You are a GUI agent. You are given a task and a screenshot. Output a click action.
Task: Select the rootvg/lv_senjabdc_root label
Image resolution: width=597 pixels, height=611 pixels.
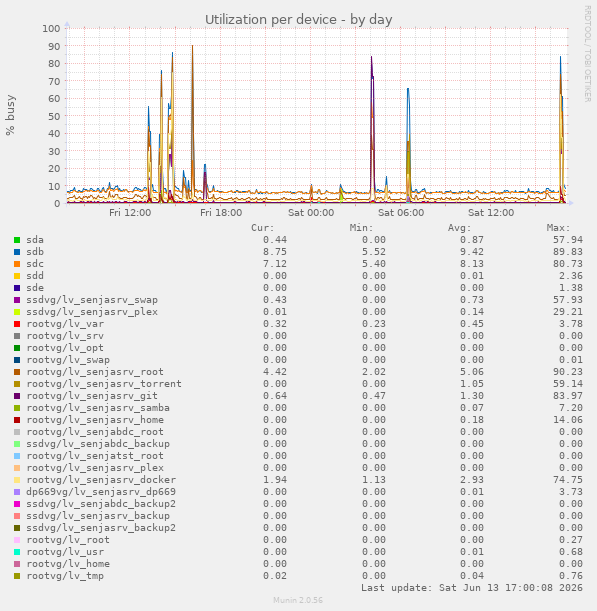(95, 432)
